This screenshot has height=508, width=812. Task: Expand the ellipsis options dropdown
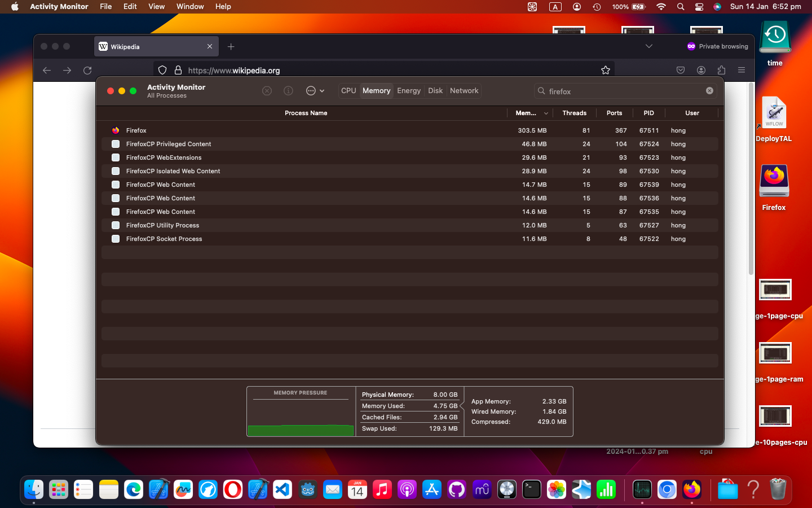(315, 91)
